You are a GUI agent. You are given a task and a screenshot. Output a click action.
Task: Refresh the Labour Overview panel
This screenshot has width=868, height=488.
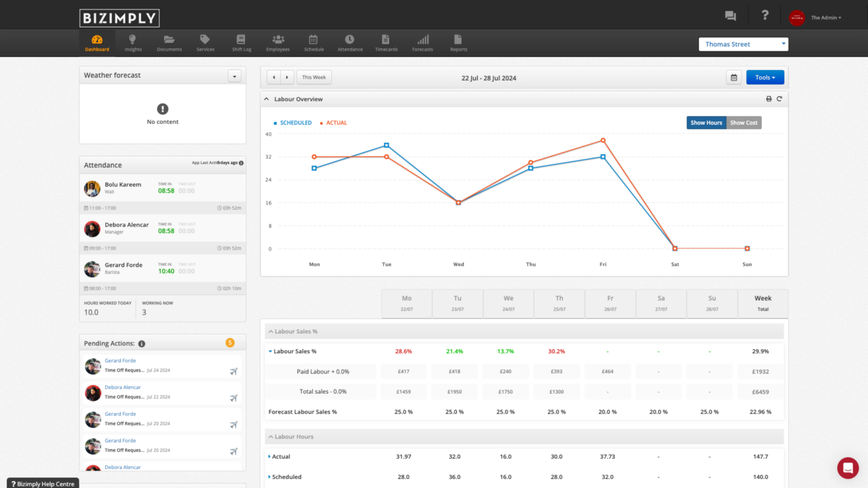(780, 98)
